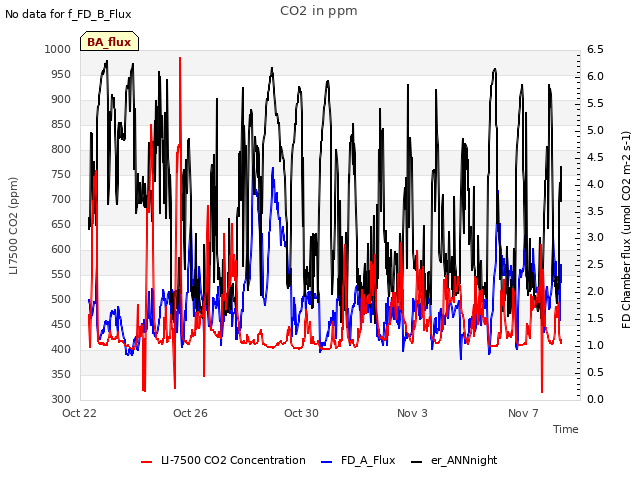Image resolution: width=640 pixels, height=480 pixels.
Task: Click the 'Time' x-axis label
Action: coord(566,429)
